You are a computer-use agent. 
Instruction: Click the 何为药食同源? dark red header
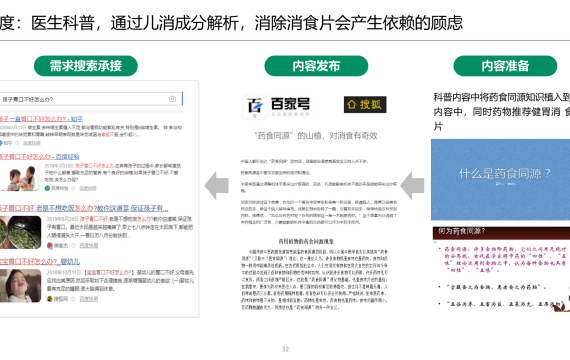click(x=501, y=232)
